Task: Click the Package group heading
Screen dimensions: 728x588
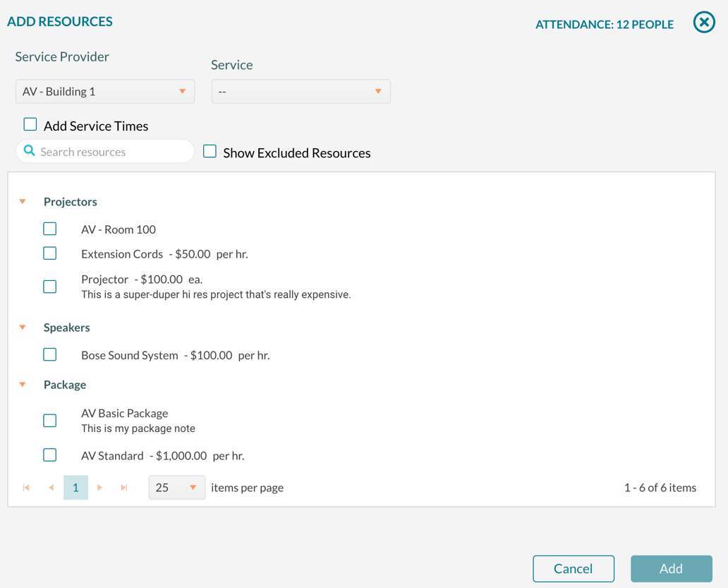Action: (65, 385)
